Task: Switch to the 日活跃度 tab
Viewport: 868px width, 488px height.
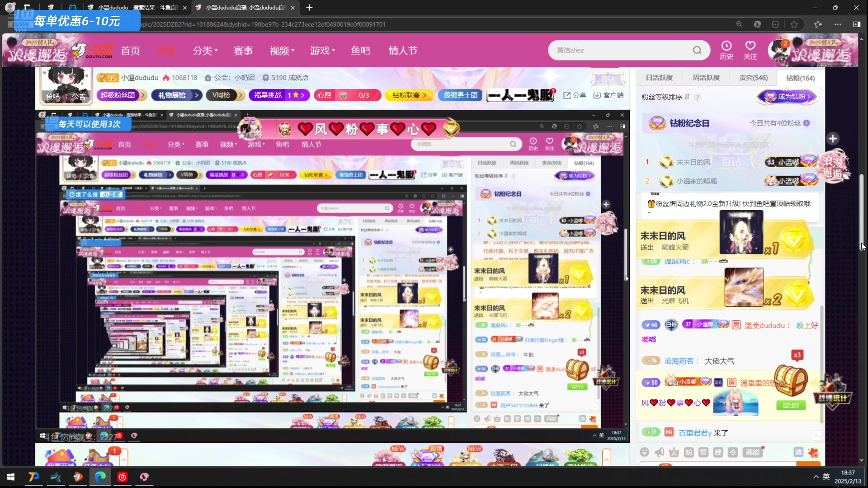Action: point(659,78)
